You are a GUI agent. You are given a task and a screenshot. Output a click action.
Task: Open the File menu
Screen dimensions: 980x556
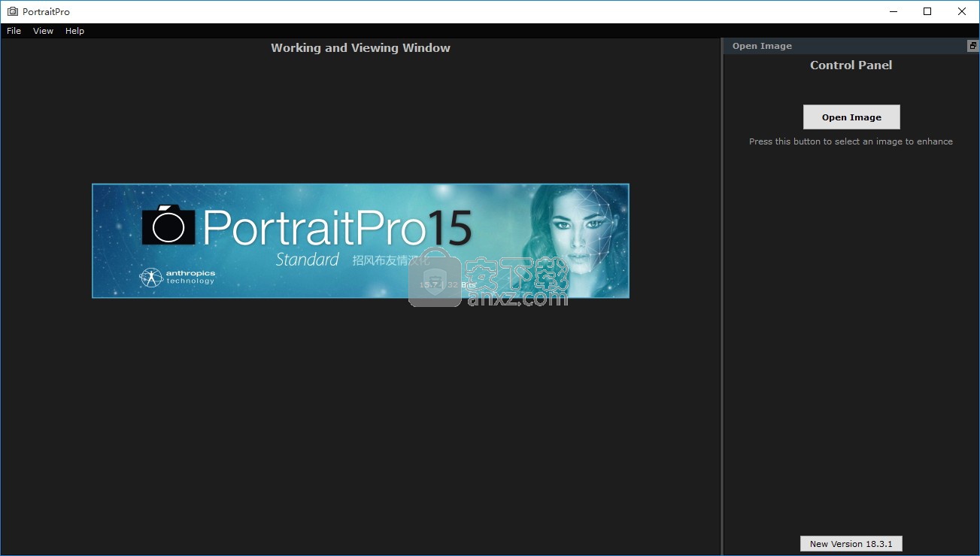pos(14,31)
